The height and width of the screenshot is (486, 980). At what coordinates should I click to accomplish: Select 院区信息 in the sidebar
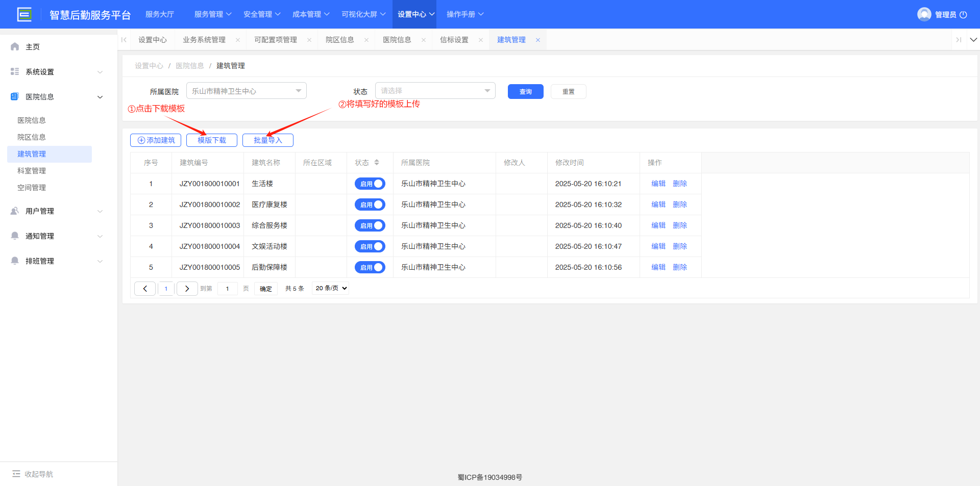[32, 137]
